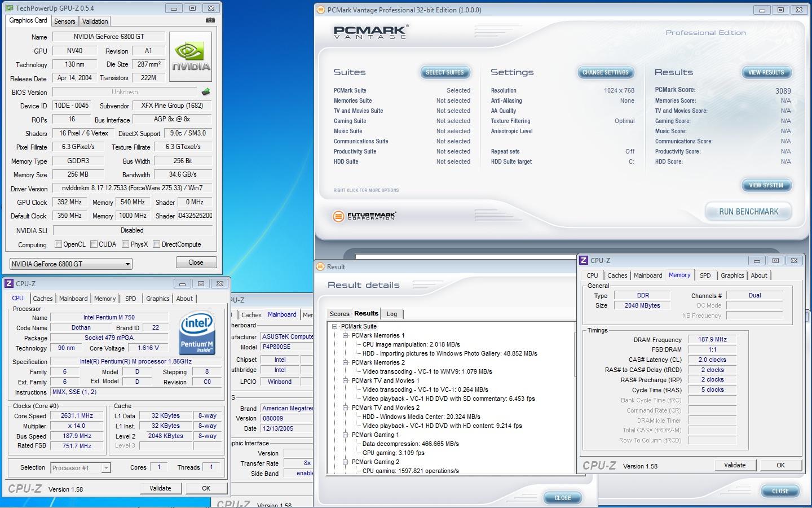Click the Result window title icon

click(x=320, y=266)
